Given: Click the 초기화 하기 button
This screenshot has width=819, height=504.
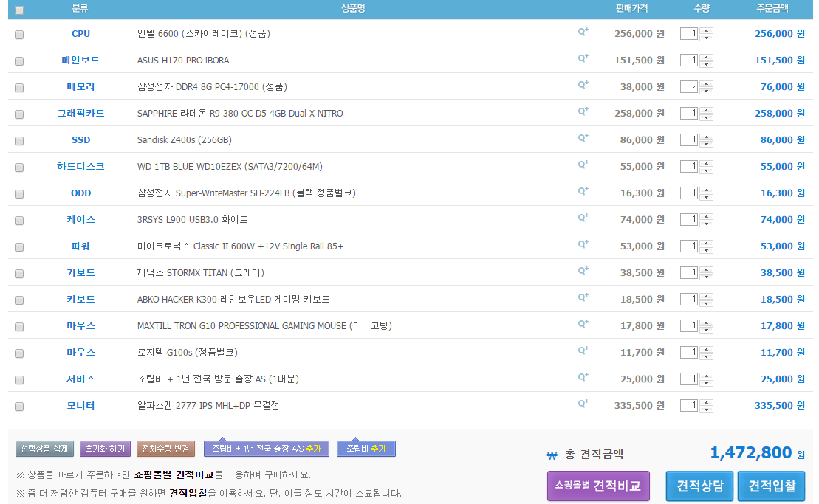Looking at the screenshot, I should tap(105, 449).
